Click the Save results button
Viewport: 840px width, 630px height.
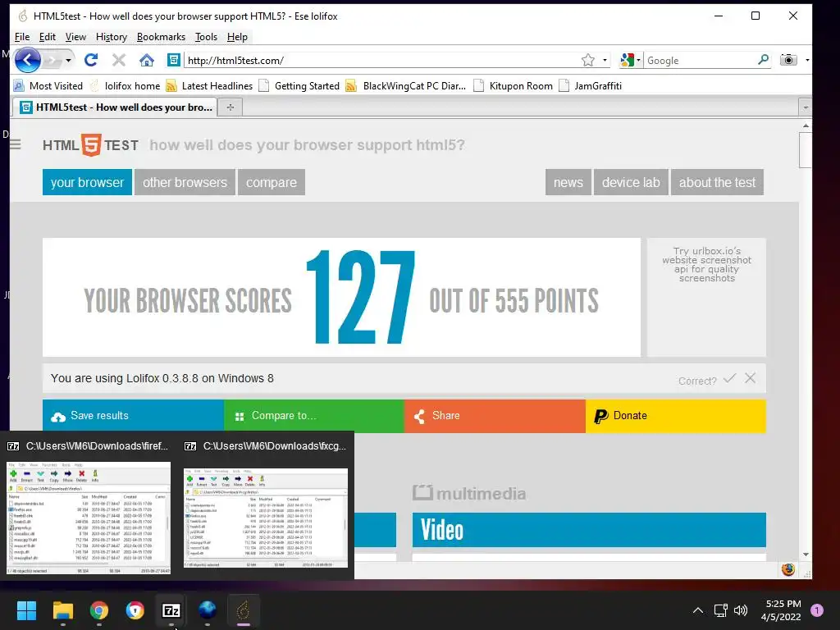click(134, 416)
